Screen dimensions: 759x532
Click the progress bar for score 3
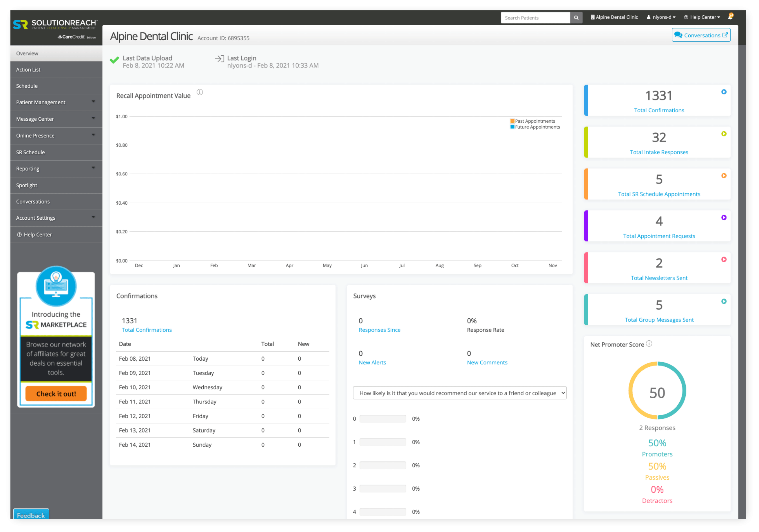point(383,489)
